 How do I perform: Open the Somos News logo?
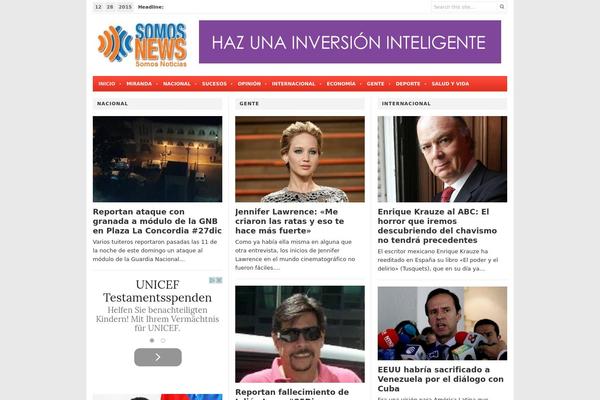142,45
